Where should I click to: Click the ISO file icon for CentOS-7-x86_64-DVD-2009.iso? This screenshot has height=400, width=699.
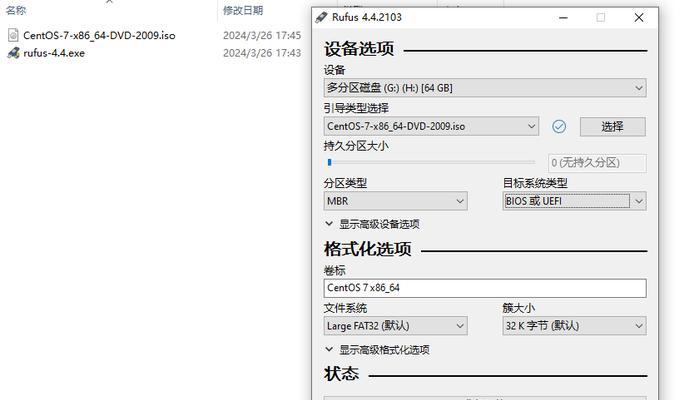pyautogui.click(x=13, y=35)
